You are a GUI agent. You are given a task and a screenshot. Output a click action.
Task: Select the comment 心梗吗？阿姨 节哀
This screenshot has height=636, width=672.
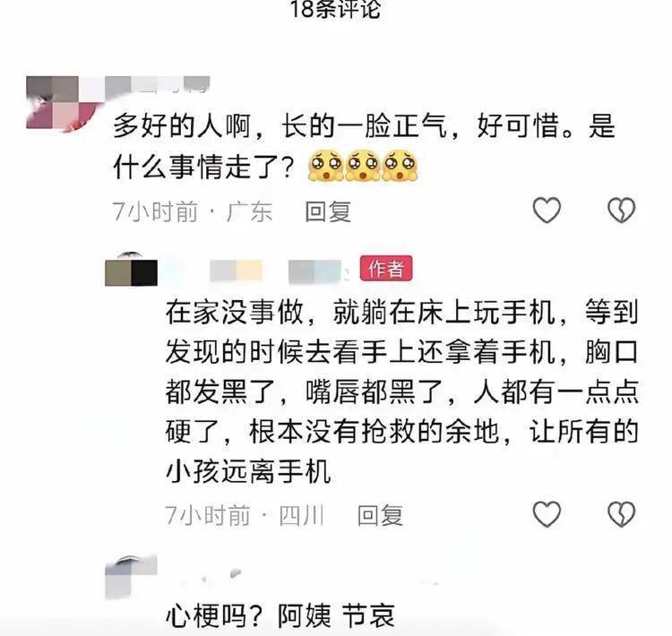tap(280, 616)
